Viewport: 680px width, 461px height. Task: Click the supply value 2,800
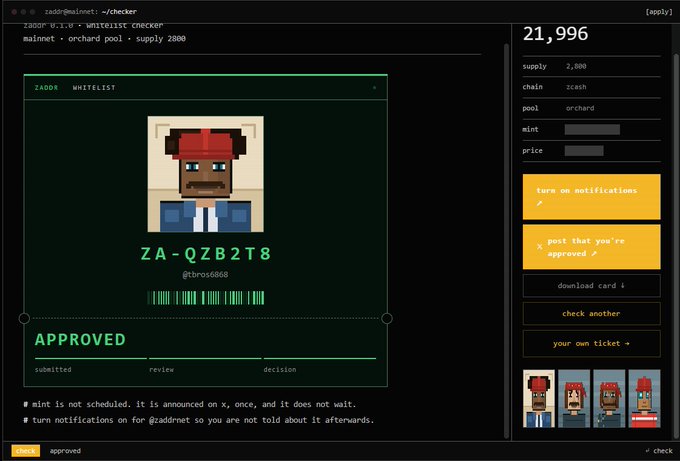point(576,66)
